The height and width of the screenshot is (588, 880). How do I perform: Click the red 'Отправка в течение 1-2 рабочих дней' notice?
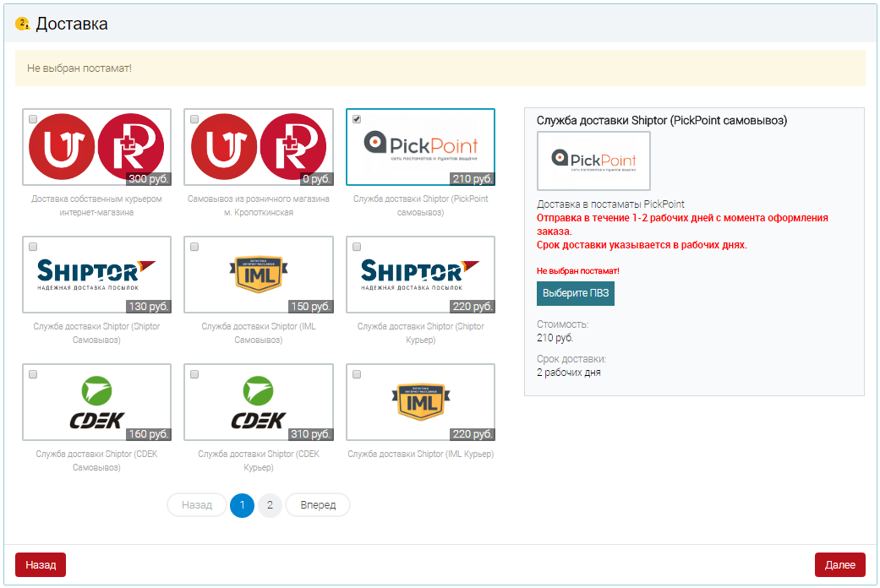click(682, 225)
